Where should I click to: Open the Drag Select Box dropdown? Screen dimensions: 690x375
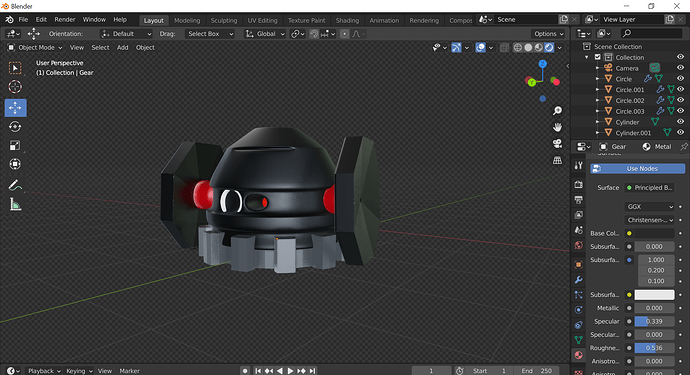[209, 34]
